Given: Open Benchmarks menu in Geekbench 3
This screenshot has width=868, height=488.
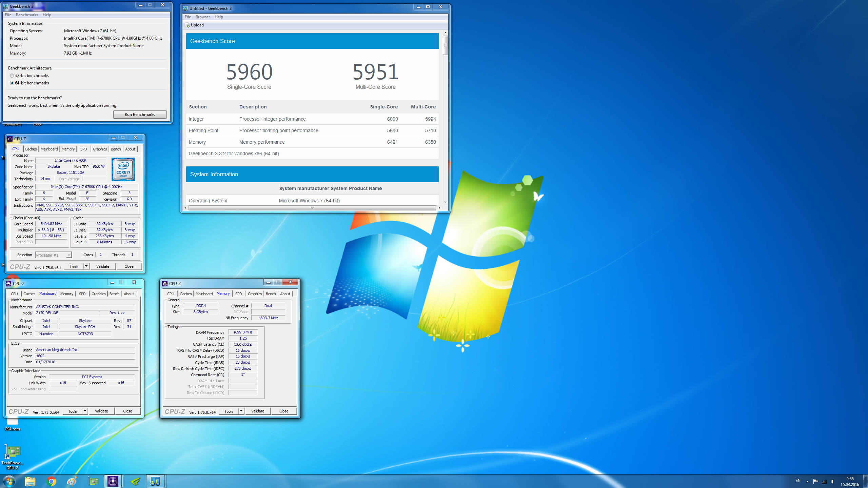Looking at the screenshot, I should pyautogui.click(x=27, y=15).
